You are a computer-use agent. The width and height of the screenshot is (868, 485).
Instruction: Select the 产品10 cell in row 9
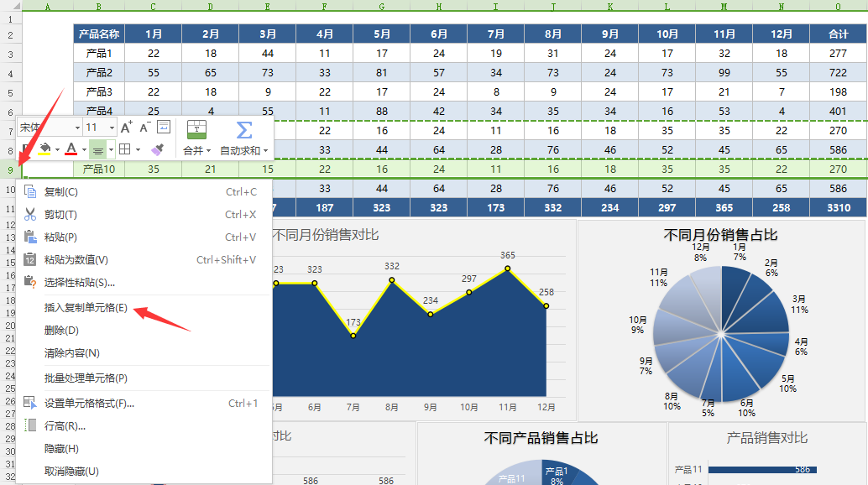(99, 169)
